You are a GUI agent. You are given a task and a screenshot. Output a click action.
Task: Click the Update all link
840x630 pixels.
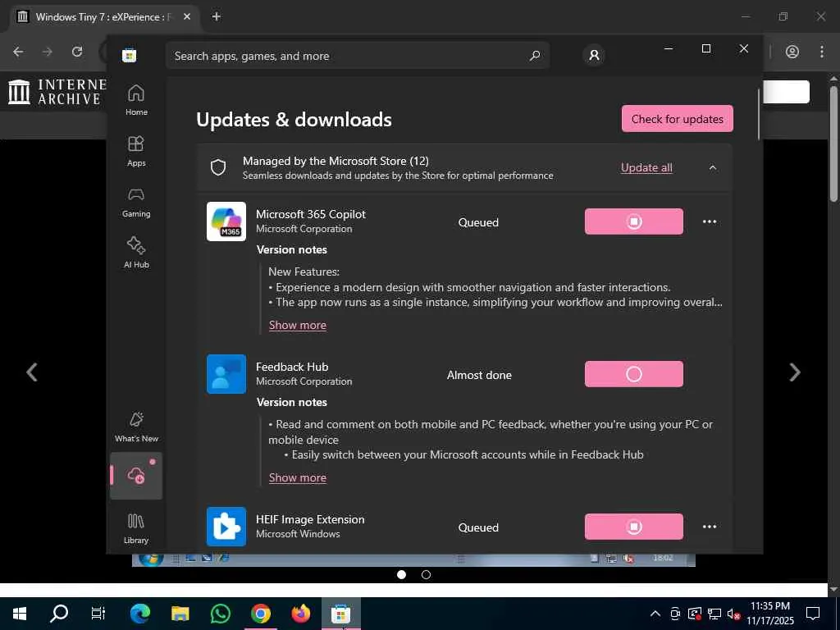tap(646, 167)
